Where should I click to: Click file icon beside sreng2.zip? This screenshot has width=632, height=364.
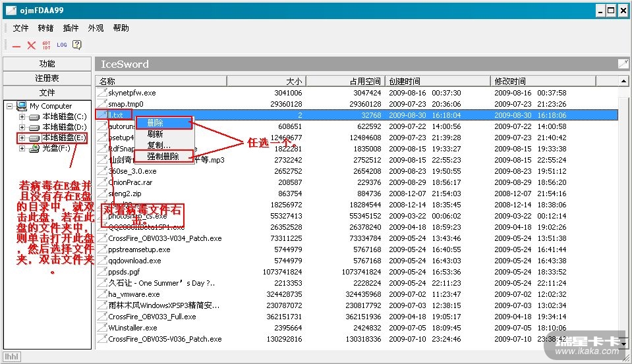tap(102, 194)
